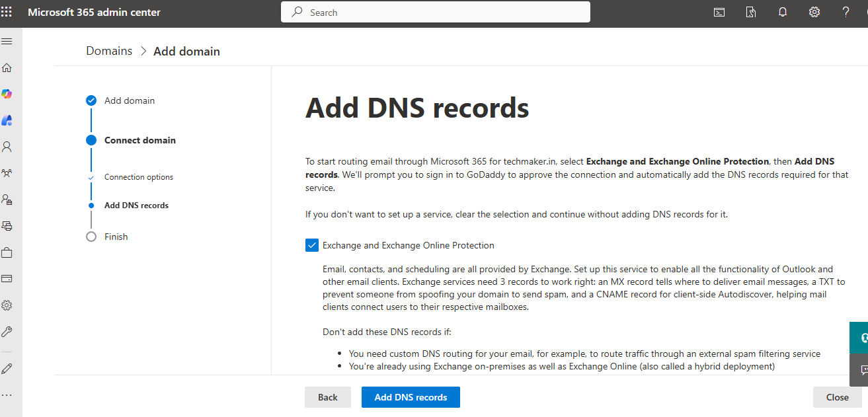Open Billing card icon in sidebar

coord(7,279)
